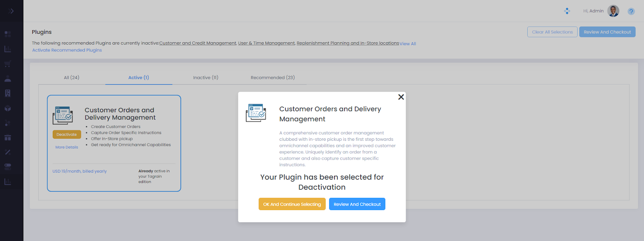Click Clear All Selections button
644x241 pixels.
pos(552,32)
